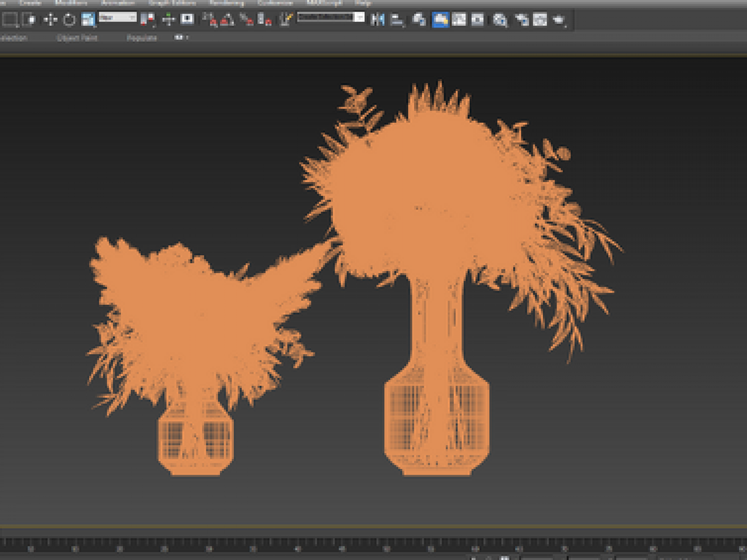Viewport: 747px width, 560px height.
Task: Open the Rendering menu
Action: [x=227, y=3]
